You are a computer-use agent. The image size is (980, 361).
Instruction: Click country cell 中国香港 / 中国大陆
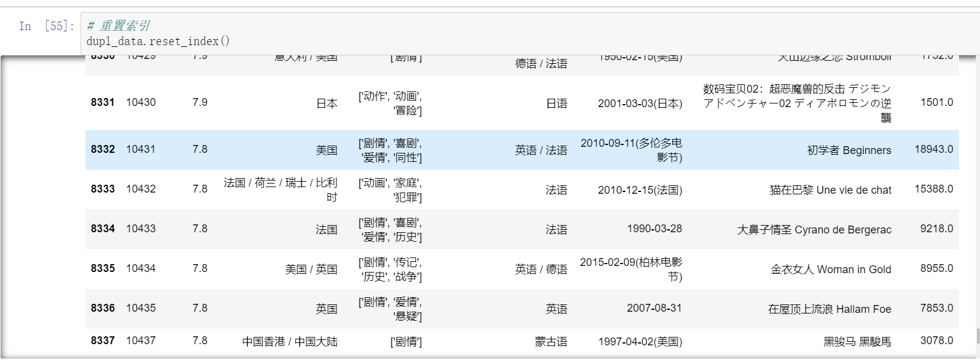point(290,342)
